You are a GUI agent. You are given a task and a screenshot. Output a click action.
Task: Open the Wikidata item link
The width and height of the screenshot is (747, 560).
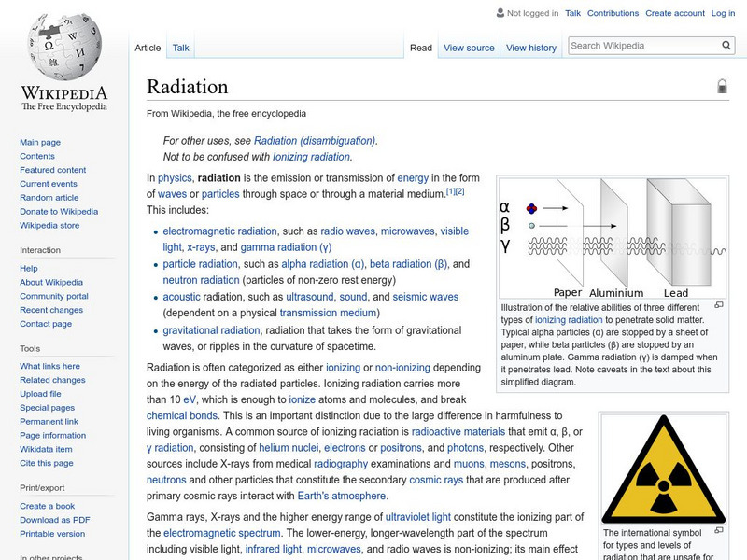pyautogui.click(x=46, y=449)
